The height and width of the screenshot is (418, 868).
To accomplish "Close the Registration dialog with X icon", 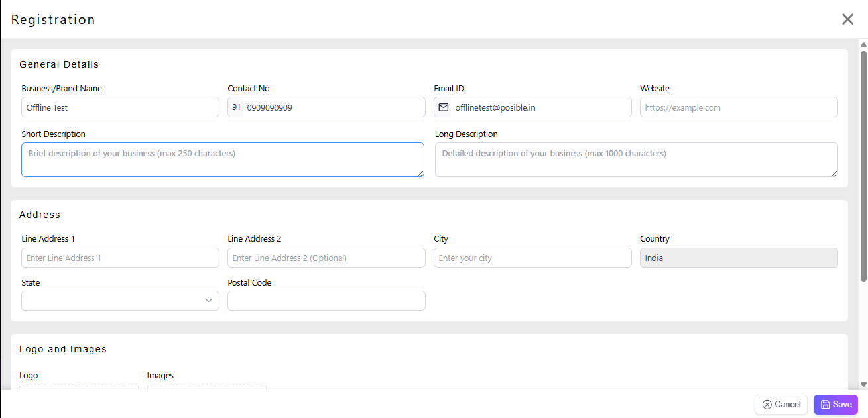I will [x=847, y=19].
